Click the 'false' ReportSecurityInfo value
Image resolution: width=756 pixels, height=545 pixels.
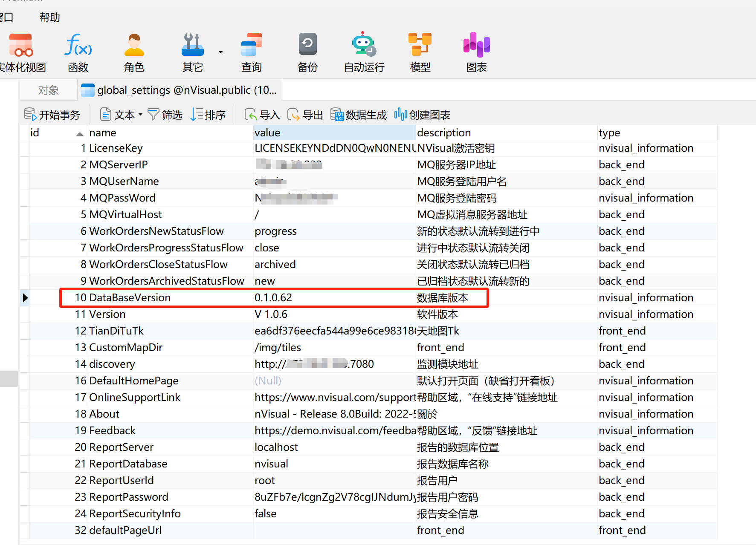pyautogui.click(x=335, y=514)
